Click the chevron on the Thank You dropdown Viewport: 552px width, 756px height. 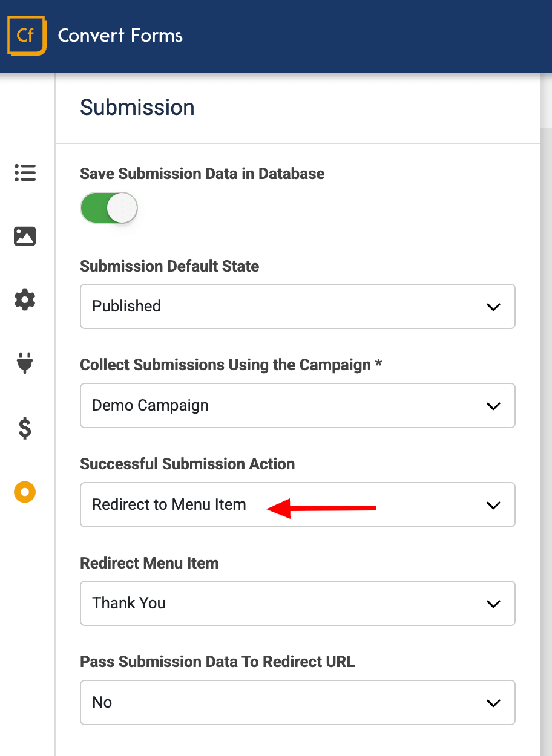click(x=493, y=603)
